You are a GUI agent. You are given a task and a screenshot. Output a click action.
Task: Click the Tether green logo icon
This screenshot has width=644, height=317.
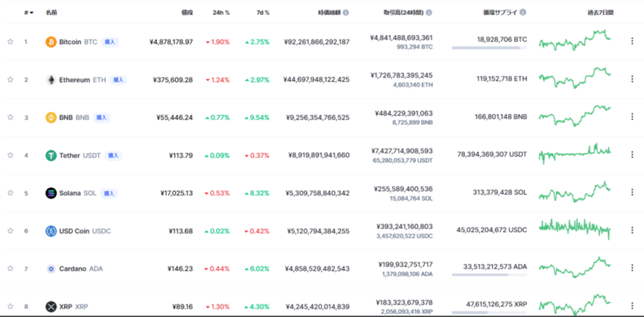tap(51, 155)
